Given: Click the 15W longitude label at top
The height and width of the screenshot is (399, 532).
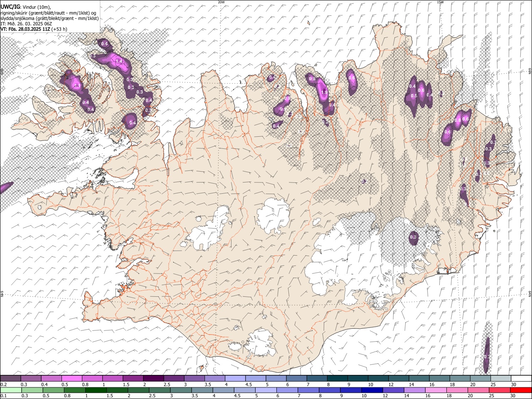Looking at the screenshot, I should pos(440,2).
